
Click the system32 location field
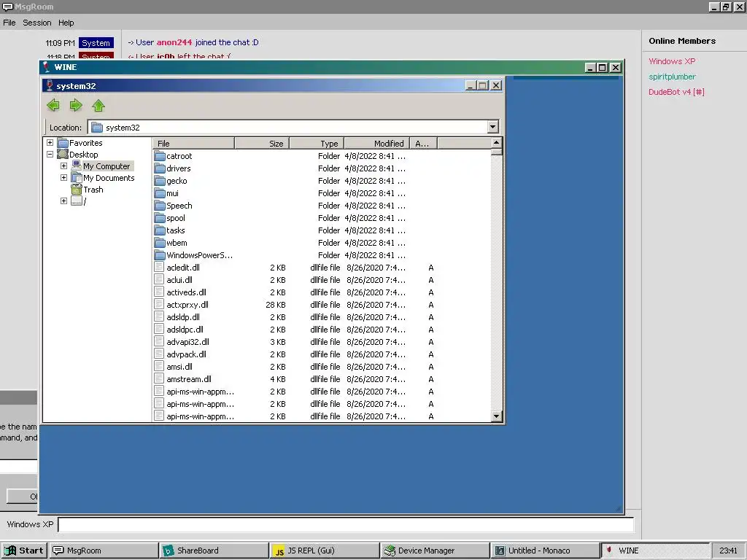coord(287,127)
